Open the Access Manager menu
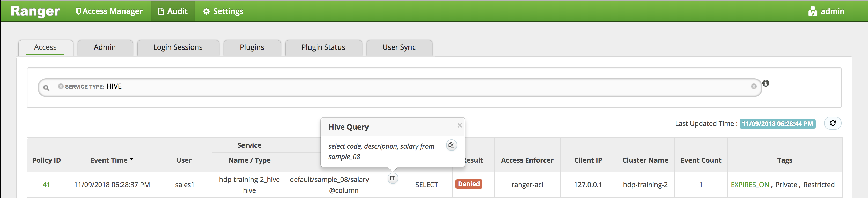Viewport: 868px width, 198px height. coord(109,11)
